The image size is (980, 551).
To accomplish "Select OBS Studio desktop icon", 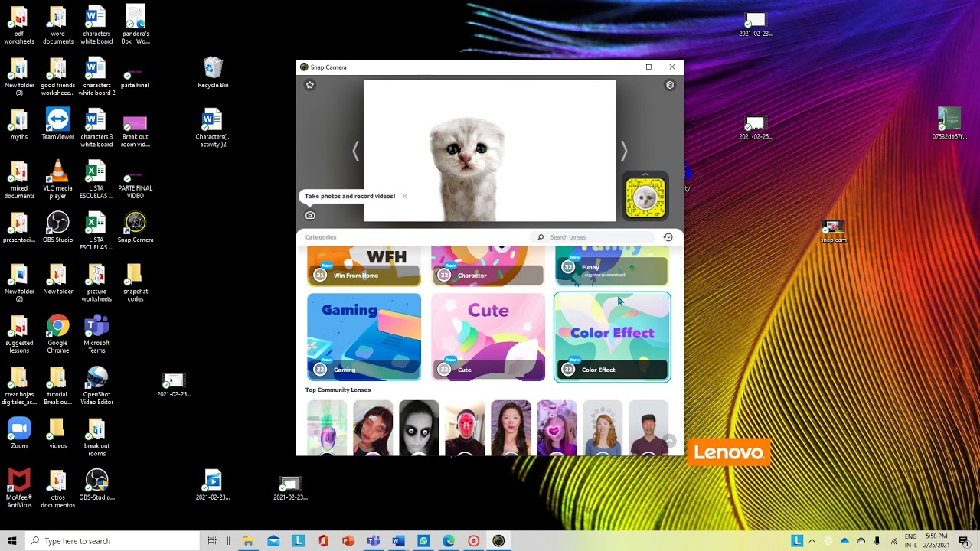I will pos(58,227).
